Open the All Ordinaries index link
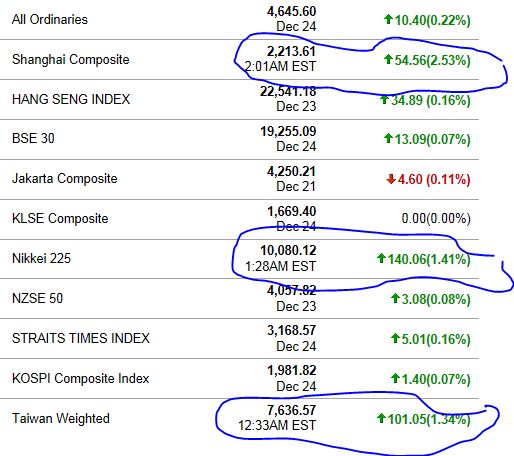514x456 pixels. click(50, 19)
